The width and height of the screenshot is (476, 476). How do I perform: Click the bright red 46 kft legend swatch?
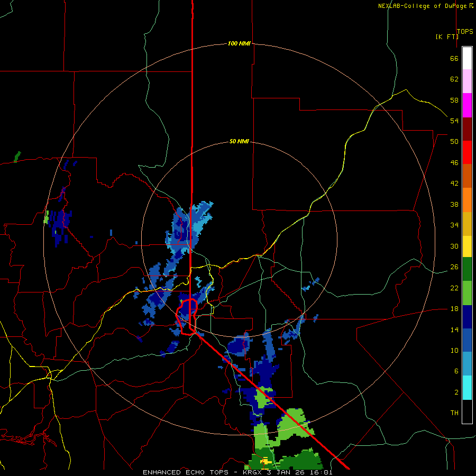pos(467,152)
